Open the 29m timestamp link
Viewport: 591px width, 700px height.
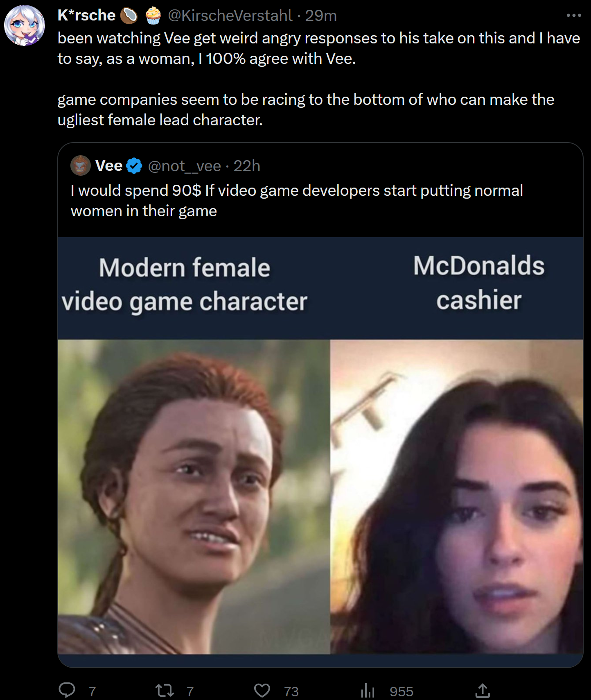(x=321, y=16)
